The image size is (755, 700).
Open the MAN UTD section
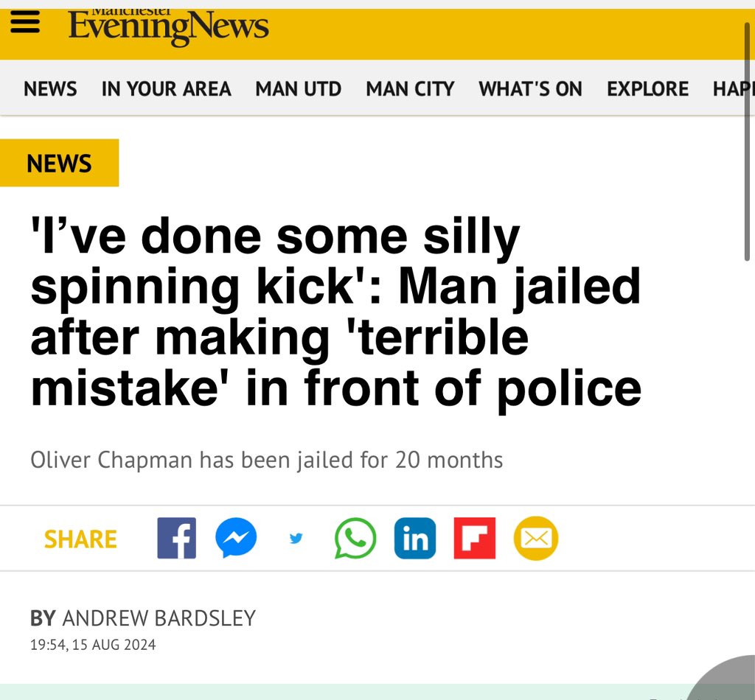click(x=298, y=89)
